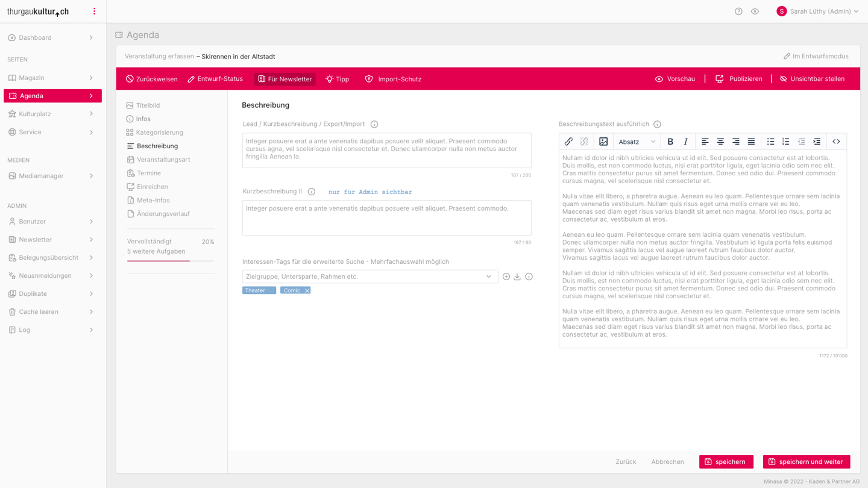Viewport: 868px width, 488px height.
Task: Click the Abbrechen link
Action: point(667,462)
